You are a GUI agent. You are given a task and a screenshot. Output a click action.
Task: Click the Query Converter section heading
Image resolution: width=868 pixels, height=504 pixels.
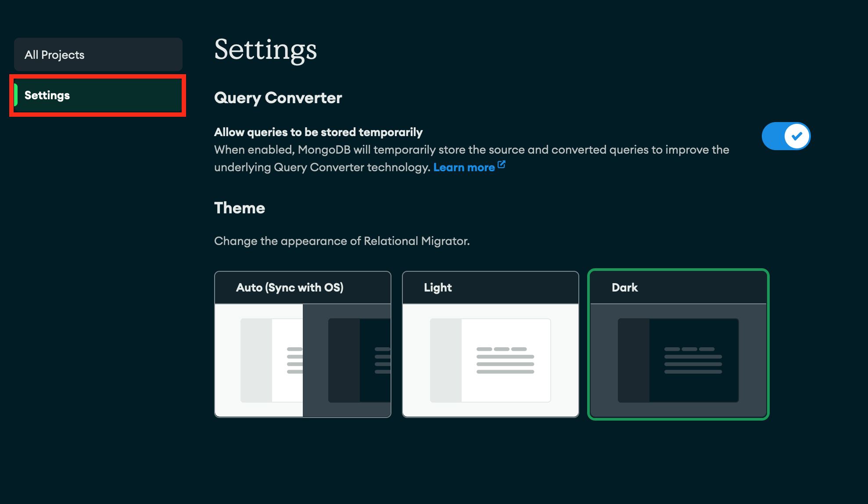pos(278,98)
